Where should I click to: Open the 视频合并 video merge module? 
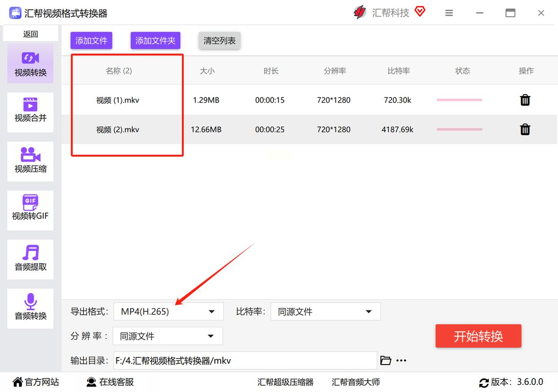pyautogui.click(x=30, y=112)
